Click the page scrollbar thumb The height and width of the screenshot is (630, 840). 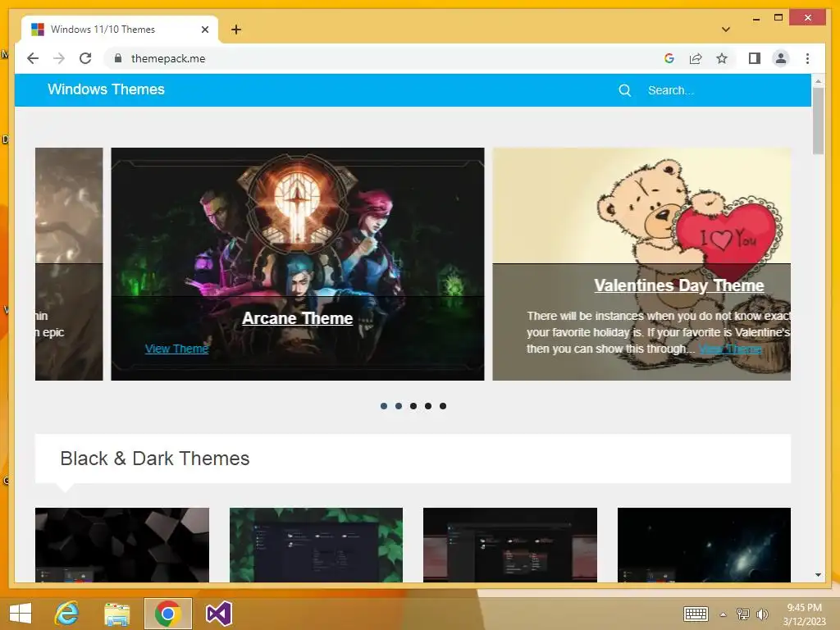click(x=818, y=121)
